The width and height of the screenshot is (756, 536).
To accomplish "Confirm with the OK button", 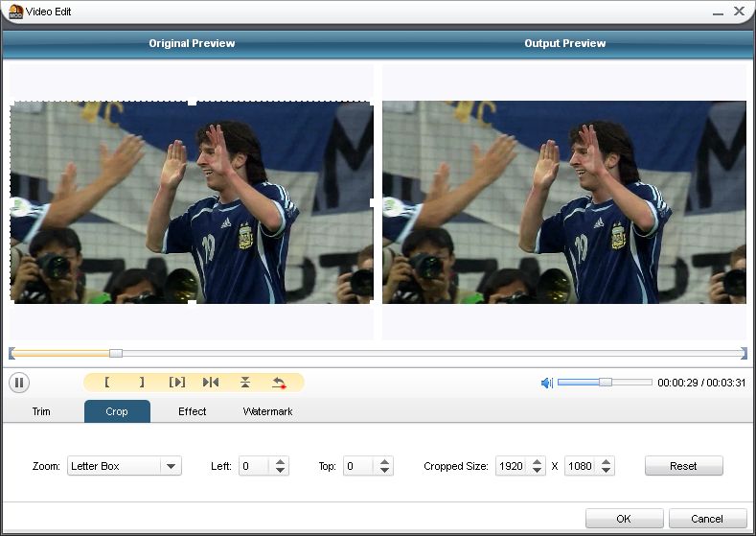I will coord(624,519).
